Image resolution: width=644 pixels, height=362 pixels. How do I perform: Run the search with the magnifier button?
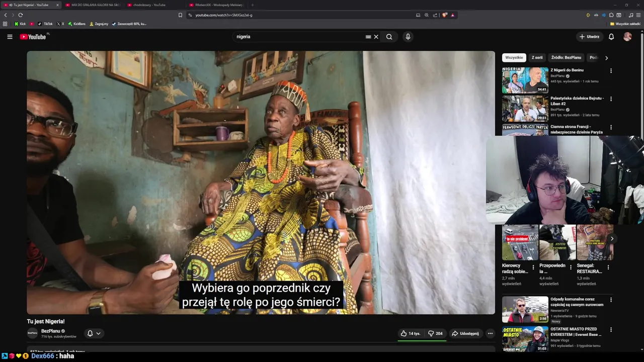point(389,37)
